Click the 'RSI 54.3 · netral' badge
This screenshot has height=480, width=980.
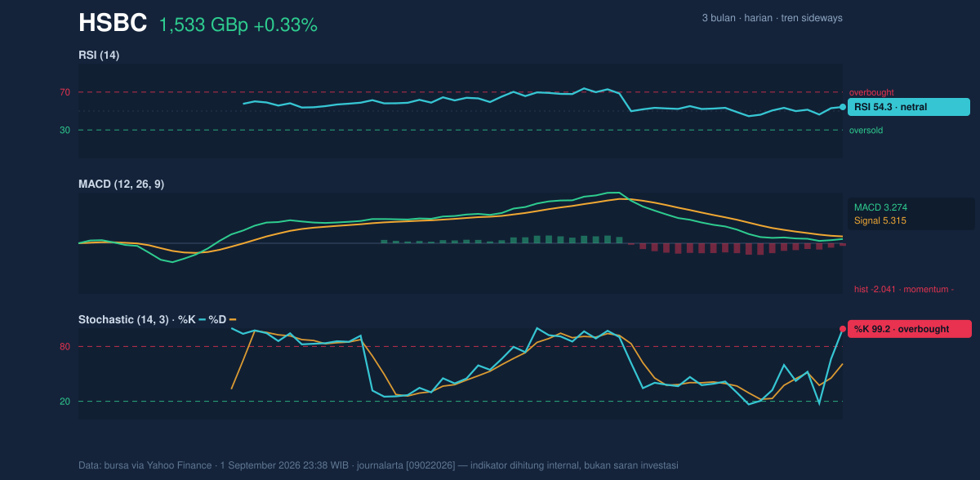tap(909, 107)
